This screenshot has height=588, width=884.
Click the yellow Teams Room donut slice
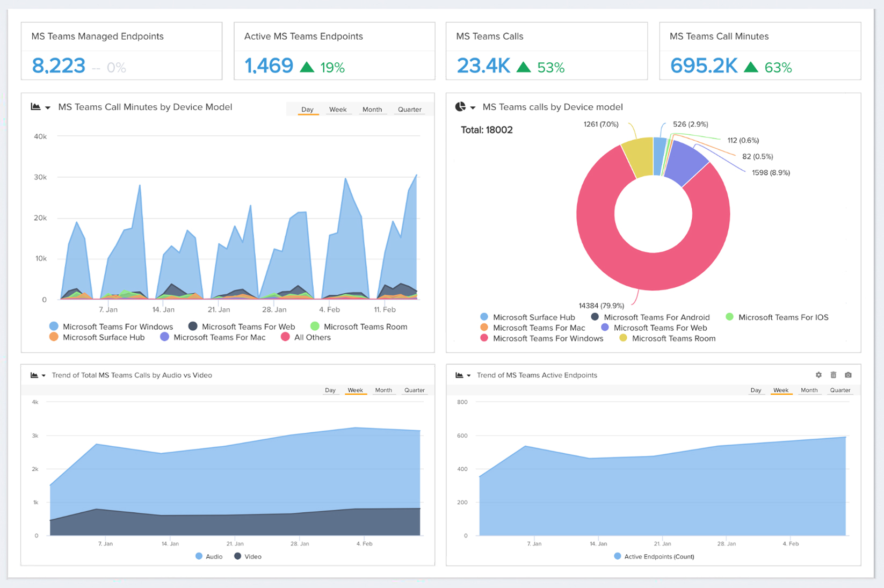pyautogui.click(x=639, y=157)
